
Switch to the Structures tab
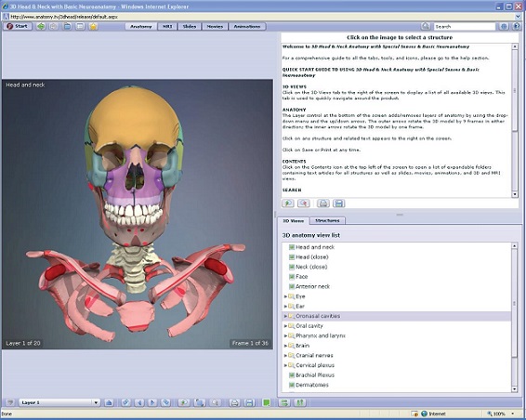pyautogui.click(x=327, y=220)
